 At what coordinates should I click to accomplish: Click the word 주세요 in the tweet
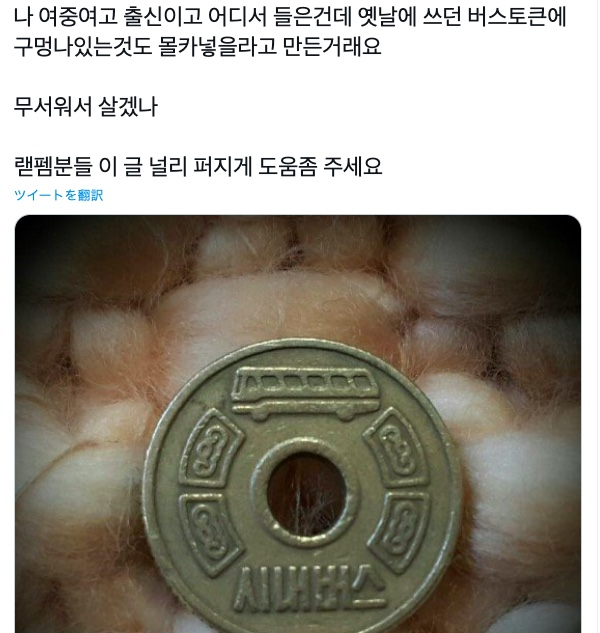coord(352,166)
